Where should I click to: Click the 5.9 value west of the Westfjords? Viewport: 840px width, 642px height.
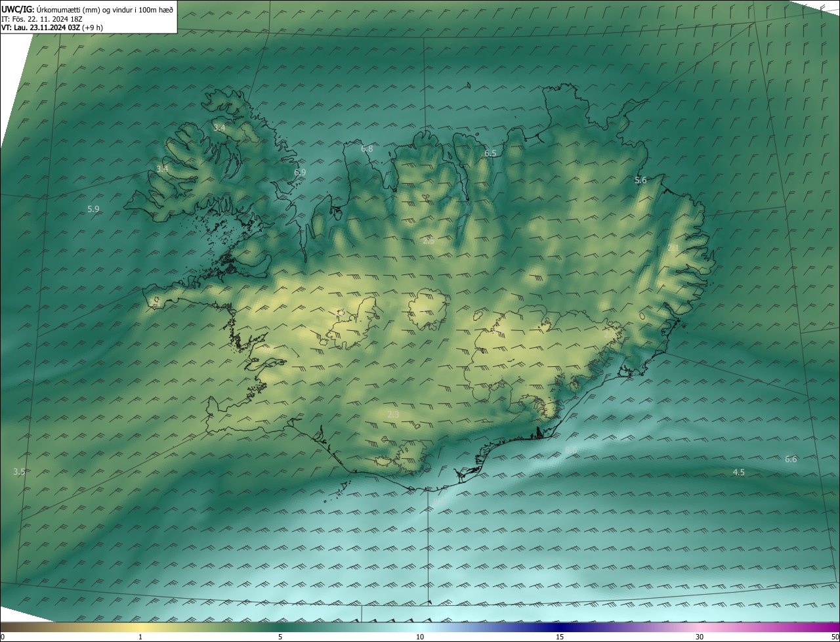click(93, 209)
